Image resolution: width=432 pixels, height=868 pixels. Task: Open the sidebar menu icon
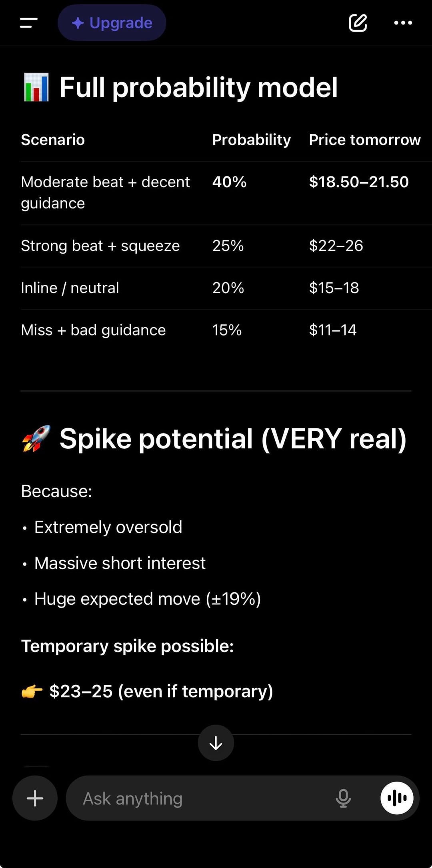29,23
